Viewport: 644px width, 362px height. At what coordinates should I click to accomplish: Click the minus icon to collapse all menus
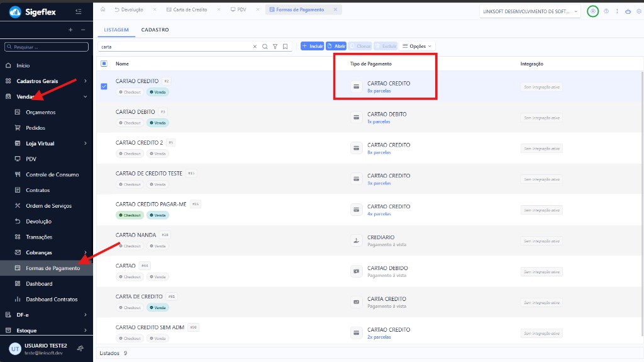point(83,30)
